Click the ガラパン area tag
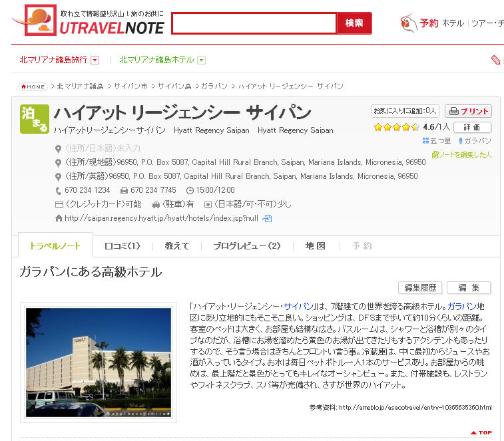 475,141
